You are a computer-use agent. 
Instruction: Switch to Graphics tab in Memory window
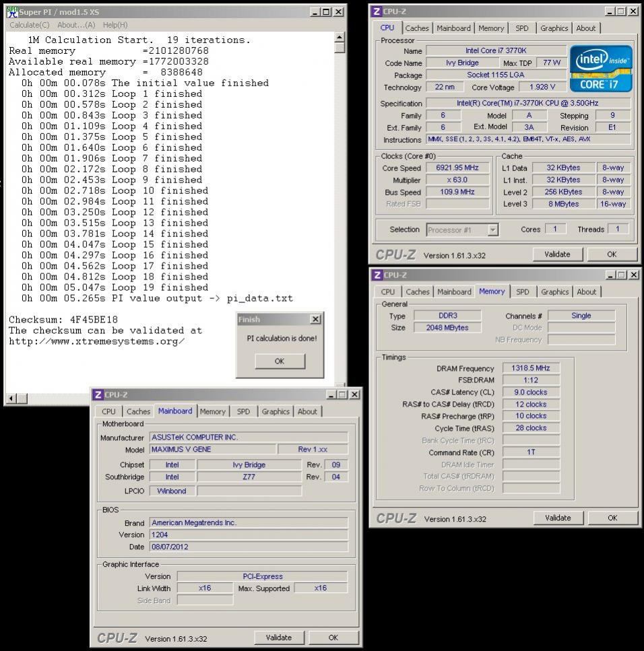(x=554, y=292)
